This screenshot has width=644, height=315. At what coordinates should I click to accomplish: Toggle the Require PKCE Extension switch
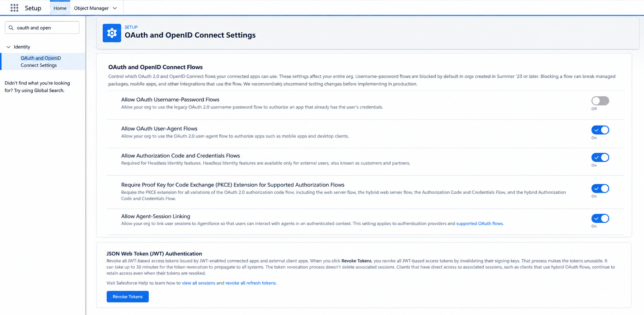(x=600, y=189)
